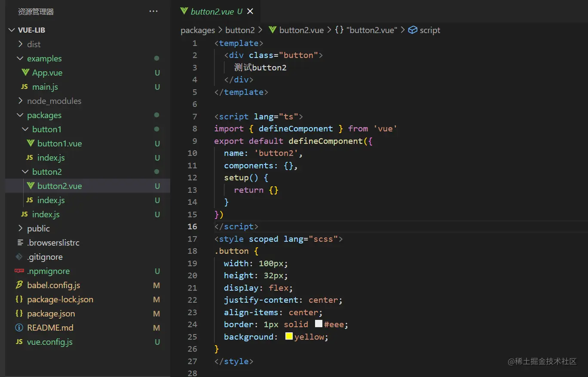The width and height of the screenshot is (588, 377).
Task: Click the JS icon beside vue.config.js
Action: (x=19, y=342)
